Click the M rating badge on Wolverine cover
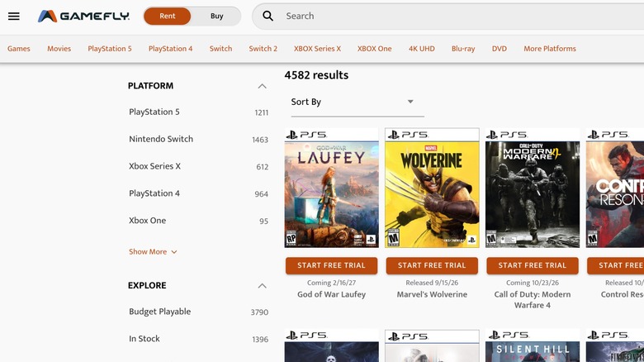The image size is (644, 362). click(x=393, y=238)
